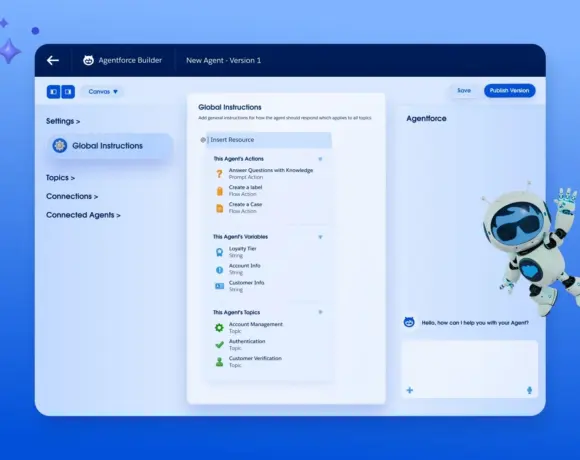Expand the Settings section

[x=63, y=121]
